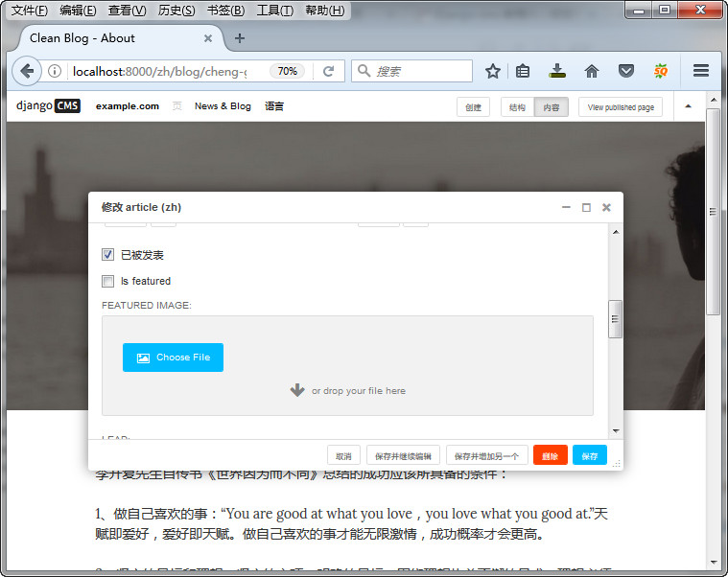
Task: Open a new browser tab
Action: click(240, 38)
